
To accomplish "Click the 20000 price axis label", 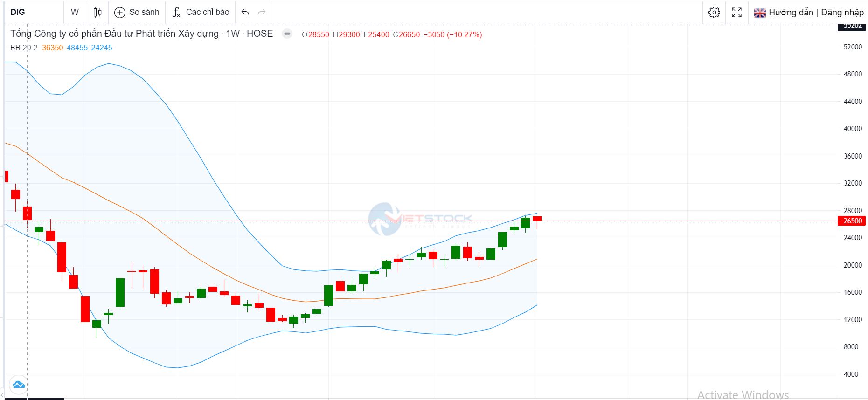I will pyautogui.click(x=853, y=265).
